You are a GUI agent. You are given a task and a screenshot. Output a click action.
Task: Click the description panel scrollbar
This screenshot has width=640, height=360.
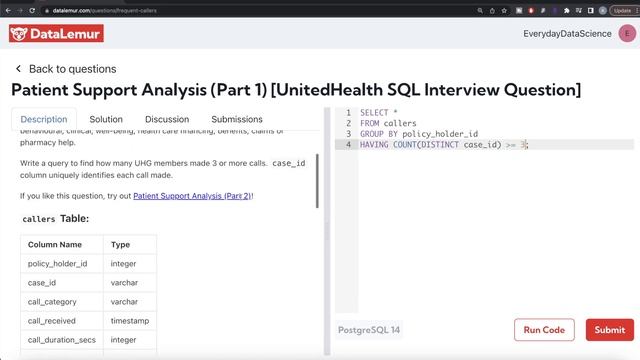tap(317, 181)
